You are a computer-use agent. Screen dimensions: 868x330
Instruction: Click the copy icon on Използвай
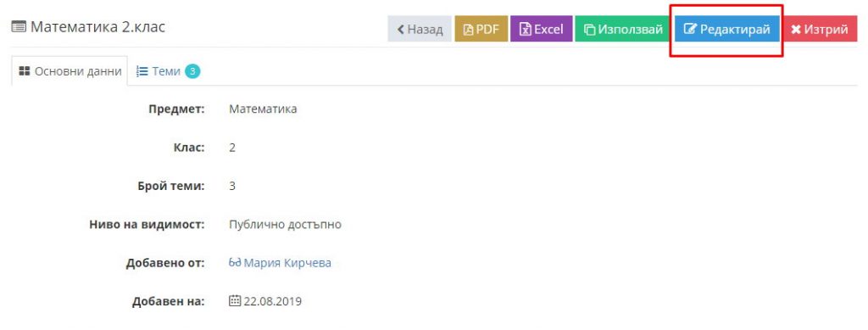pyautogui.click(x=590, y=30)
